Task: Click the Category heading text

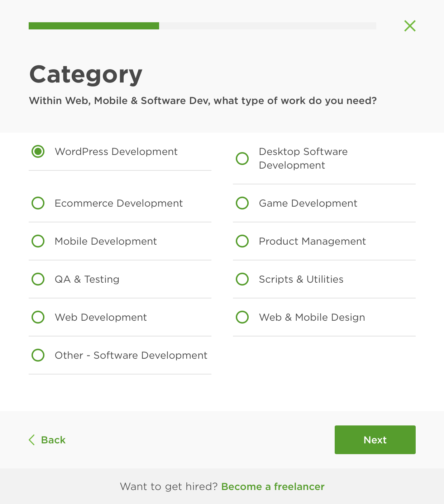Action: click(86, 74)
